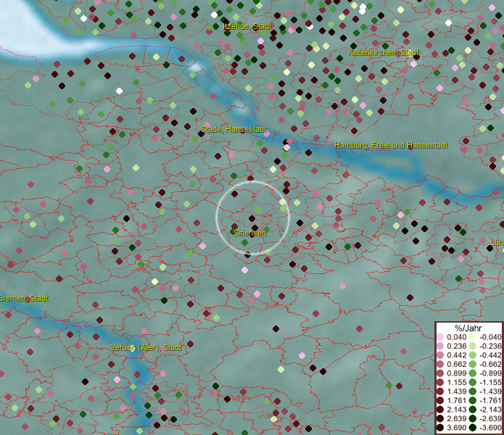Click the legend value 0.899
Viewport: 504px width, 435px height.
pyautogui.click(x=456, y=373)
